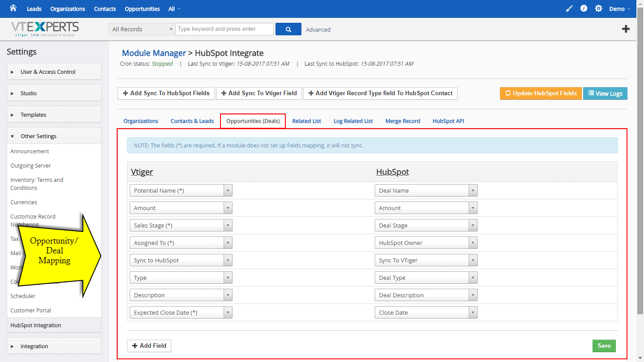This screenshot has width=644, height=362.
Task: Click Add Vtiger Record Type field button
Action: pyautogui.click(x=380, y=93)
